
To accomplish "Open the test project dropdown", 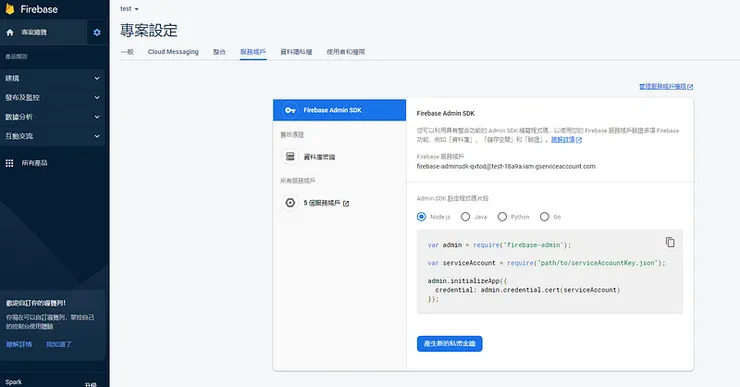I will [x=129, y=9].
